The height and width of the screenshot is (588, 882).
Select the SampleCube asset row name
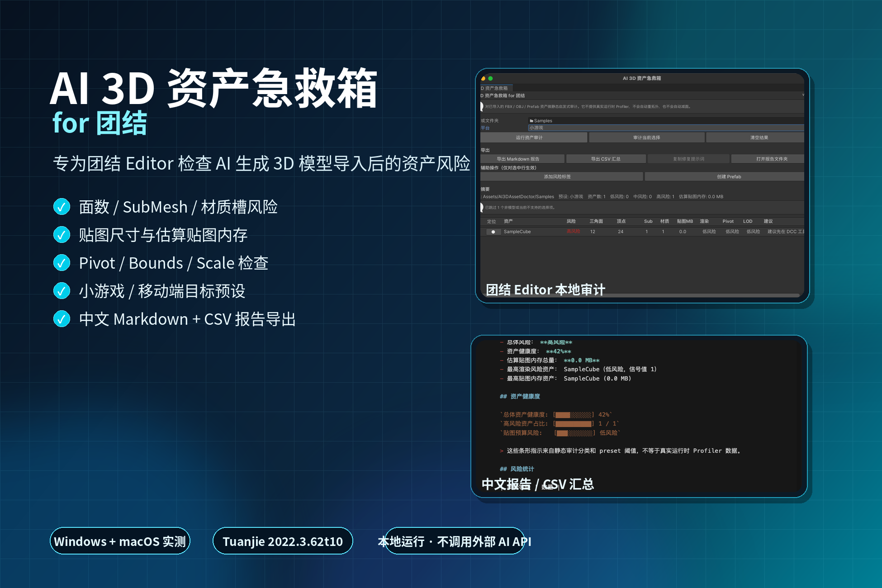(517, 232)
